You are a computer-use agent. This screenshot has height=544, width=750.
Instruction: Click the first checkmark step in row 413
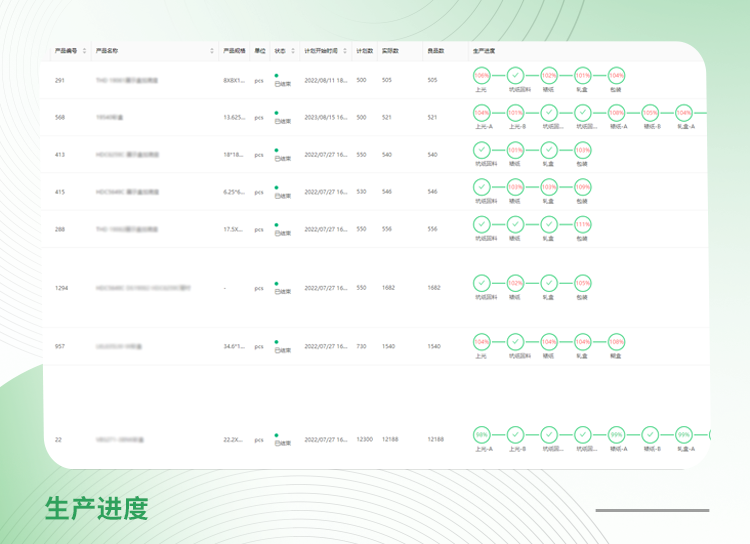click(481, 150)
